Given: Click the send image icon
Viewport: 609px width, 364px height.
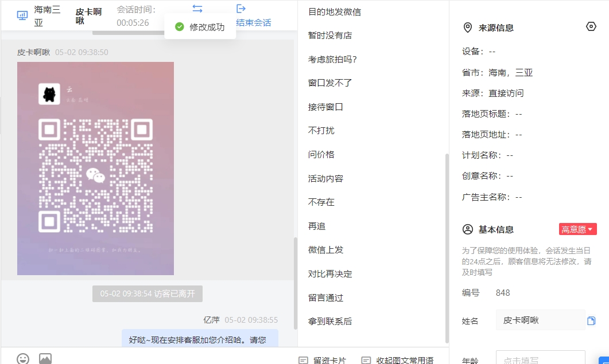Looking at the screenshot, I should 45,359.
